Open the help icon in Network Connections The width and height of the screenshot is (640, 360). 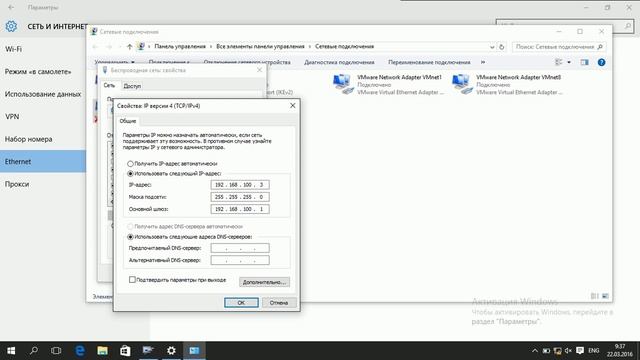(x=601, y=62)
